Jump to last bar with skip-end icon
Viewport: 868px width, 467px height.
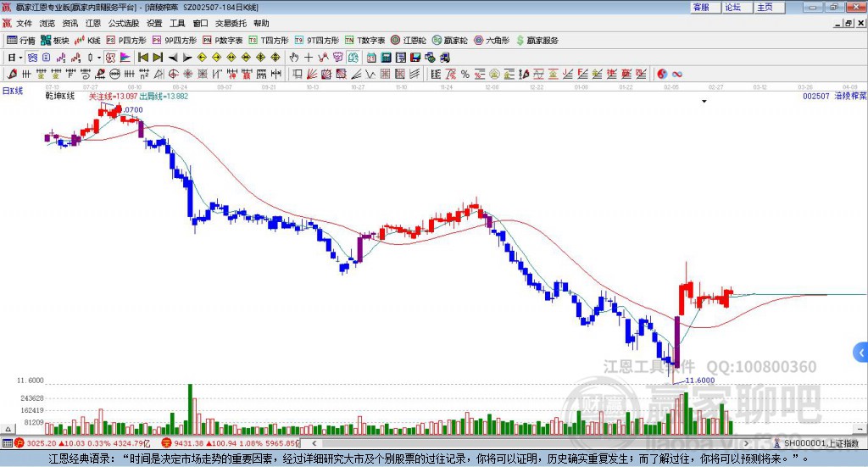coord(158,58)
